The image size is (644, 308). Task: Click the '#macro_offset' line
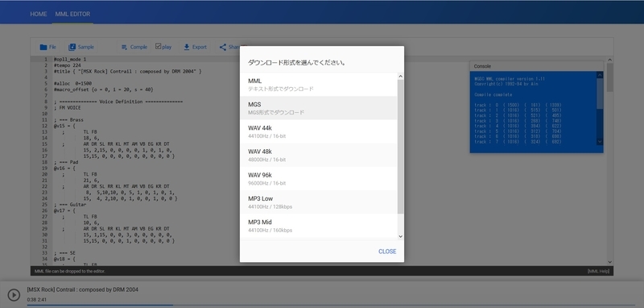click(x=104, y=89)
